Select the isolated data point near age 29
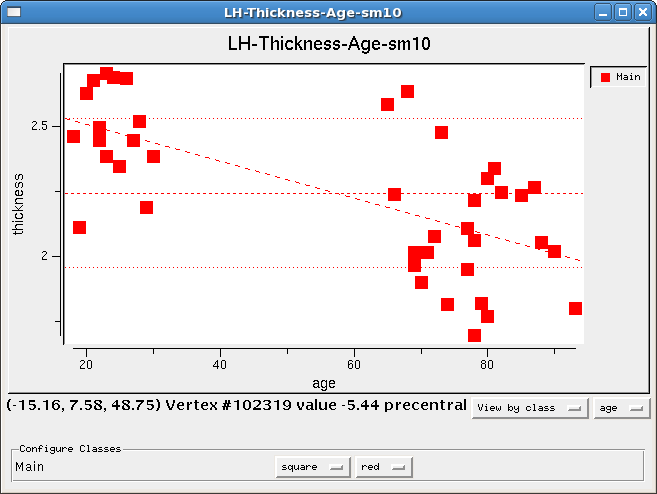657x494 pixels. (x=146, y=207)
